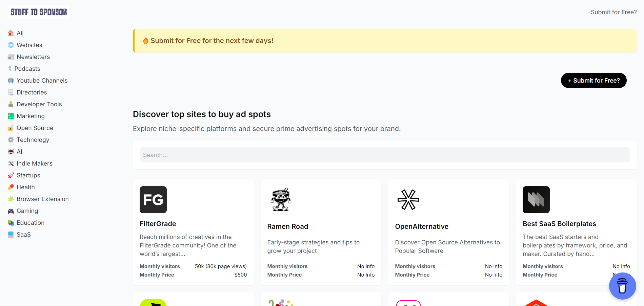Click the floating blue coffee cup button
The height and width of the screenshot is (306, 644).
pyautogui.click(x=622, y=286)
